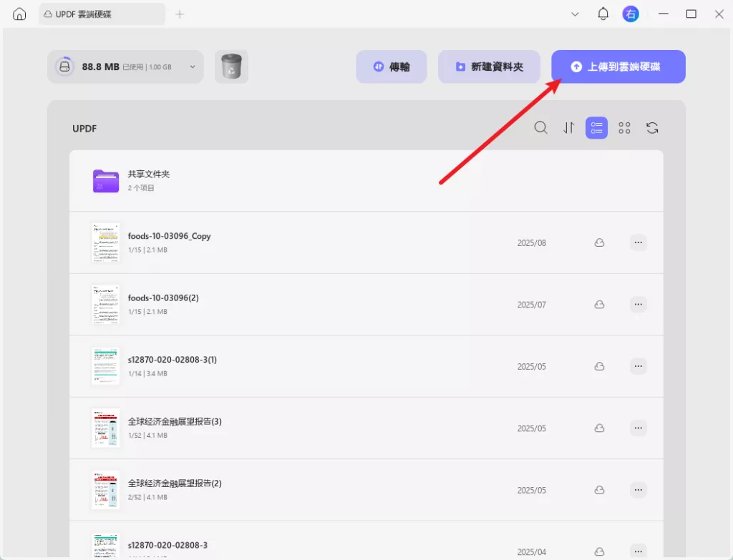Click the 新建資料夾 button
733x560 pixels.
point(489,67)
